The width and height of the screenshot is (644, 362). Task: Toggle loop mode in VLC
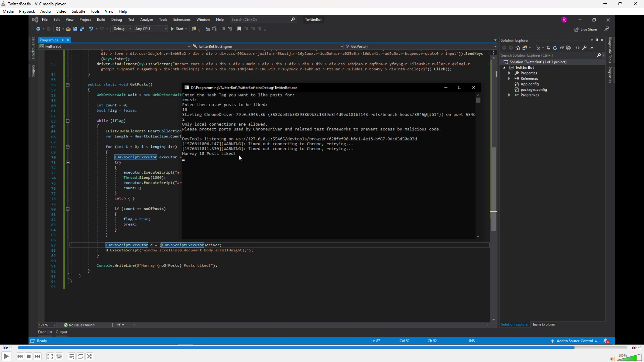[80, 356]
